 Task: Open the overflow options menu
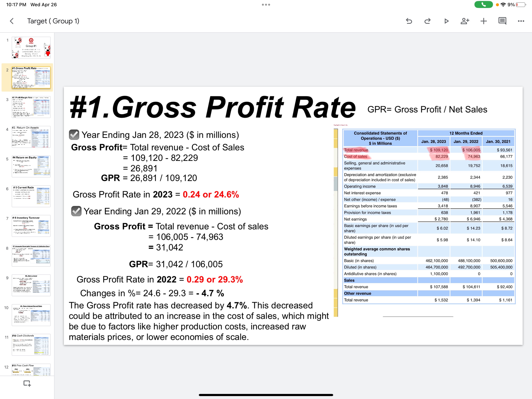pos(521,21)
